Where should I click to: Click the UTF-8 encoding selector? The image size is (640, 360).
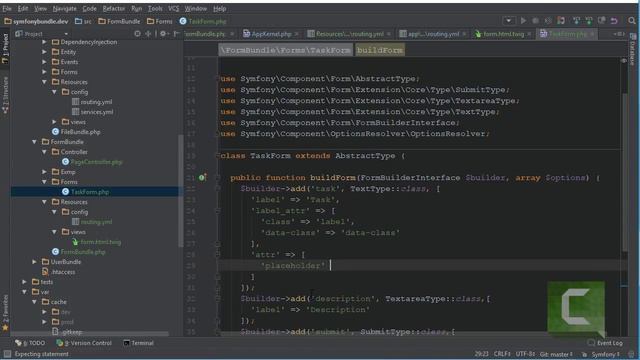pyautogui.click(x=525, y=354)
